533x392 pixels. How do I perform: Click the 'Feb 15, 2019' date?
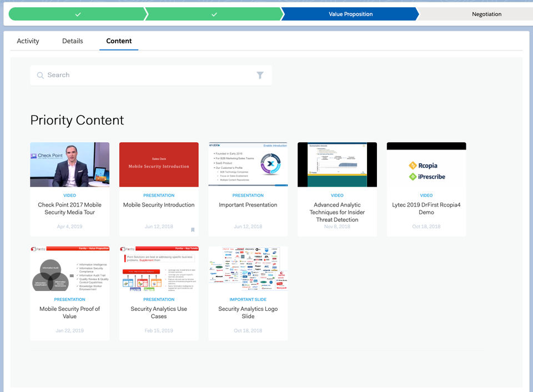coord(159,330)
